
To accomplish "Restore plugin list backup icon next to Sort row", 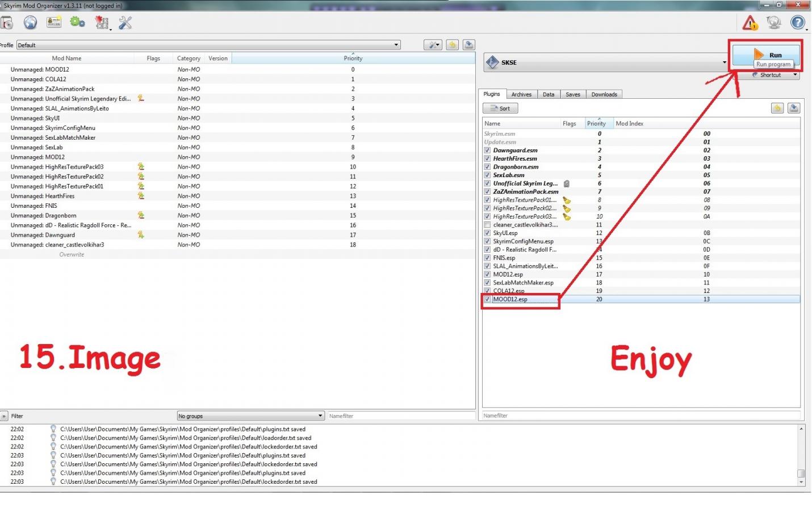I will click(x=777, y=108).
